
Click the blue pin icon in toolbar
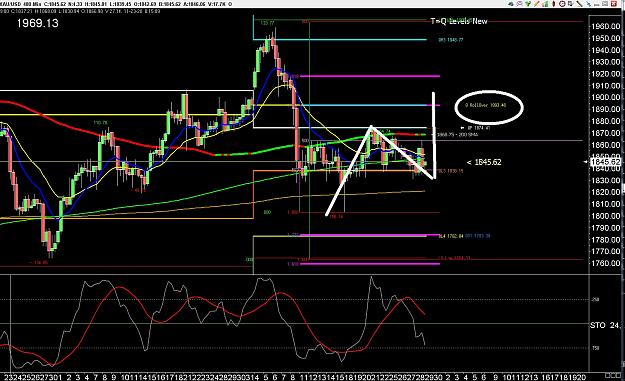click(588, 4)
